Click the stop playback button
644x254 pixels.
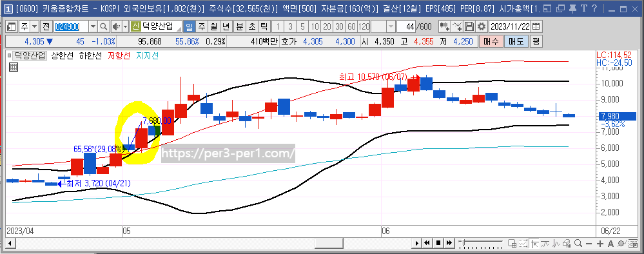coord(438,243)
